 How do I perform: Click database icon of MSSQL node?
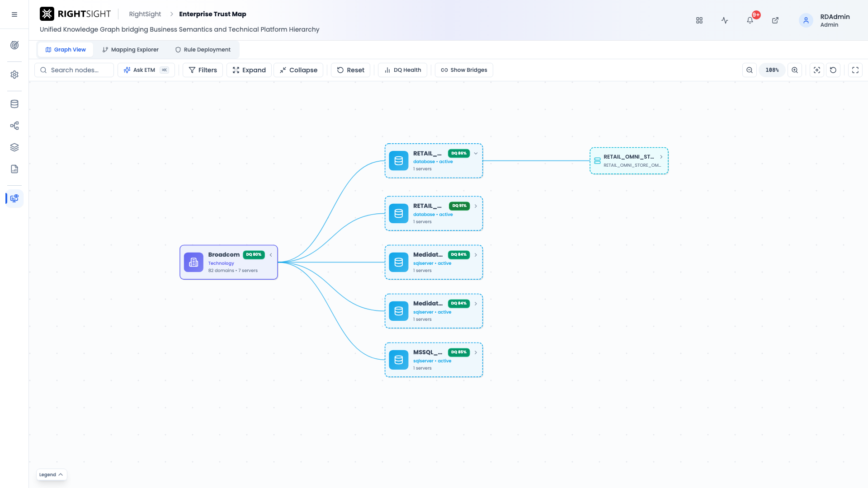pyautogui.click(x=399, y=360)
